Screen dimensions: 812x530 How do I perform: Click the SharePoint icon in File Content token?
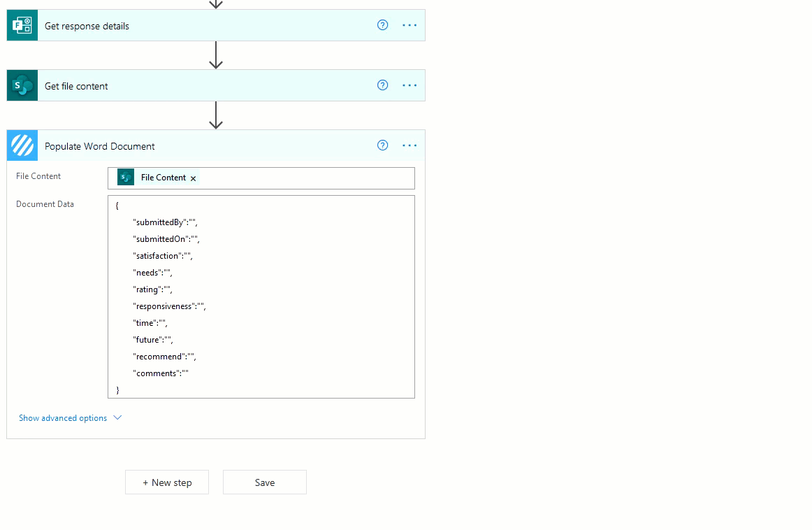(126, 177)
